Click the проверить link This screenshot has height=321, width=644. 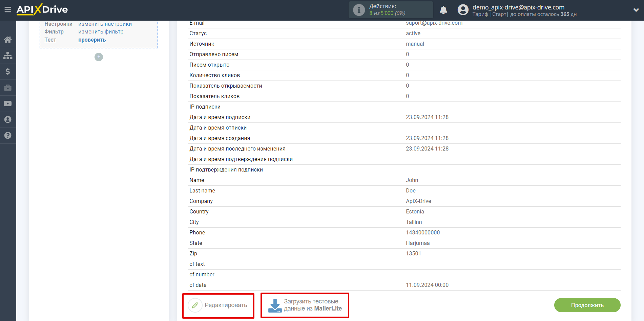pyautogui.click(x=92, y=40)
